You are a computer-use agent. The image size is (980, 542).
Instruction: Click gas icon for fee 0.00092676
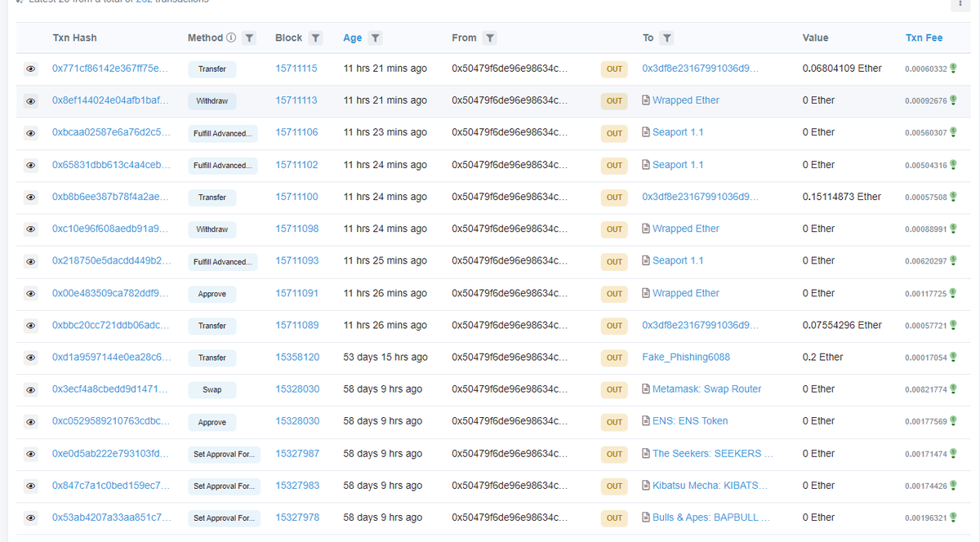[953, 100]
